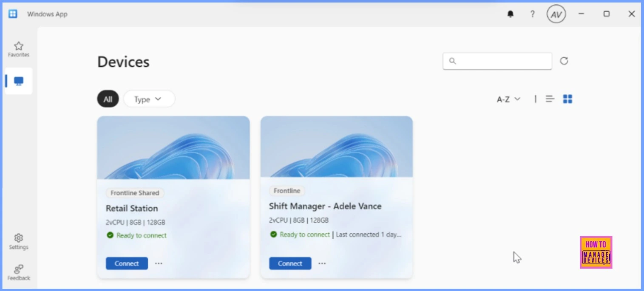Open the AV account profile avatar
The image size is (644, 291).
556,14
